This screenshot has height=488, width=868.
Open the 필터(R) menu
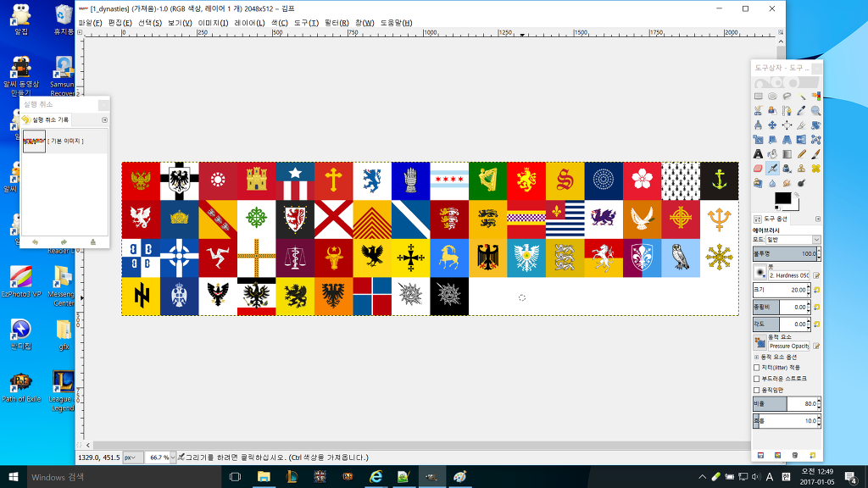point(337,23)
